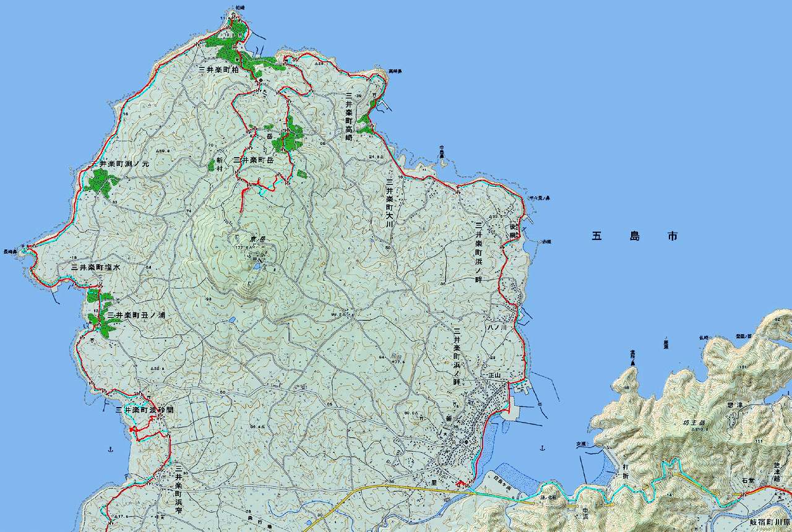The height and width of the screenshot is (532, 792).
Task: Click the green forest patch at 渕ノ元
Action: [x=101, y=182]
